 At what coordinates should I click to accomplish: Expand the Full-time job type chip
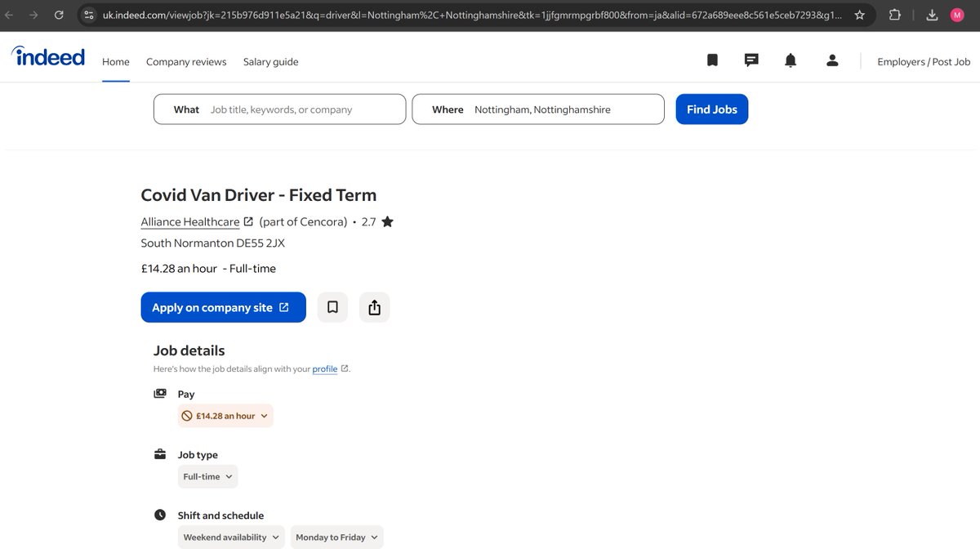coord(208,476)
